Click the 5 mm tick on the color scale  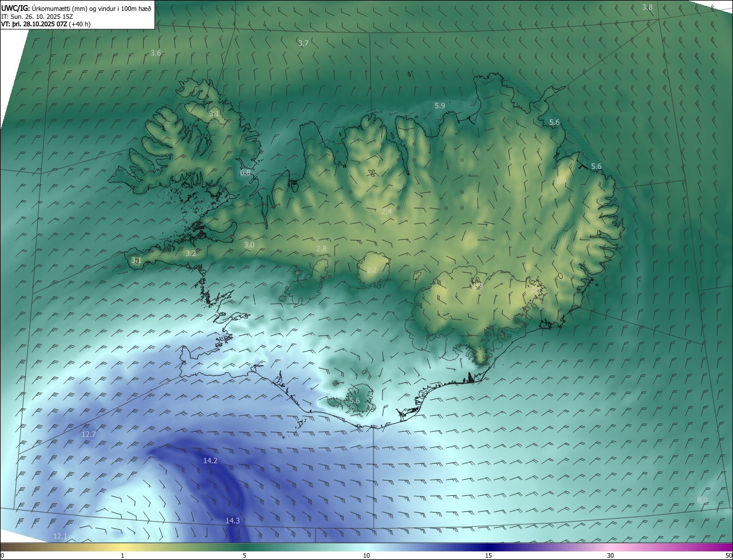245,555
